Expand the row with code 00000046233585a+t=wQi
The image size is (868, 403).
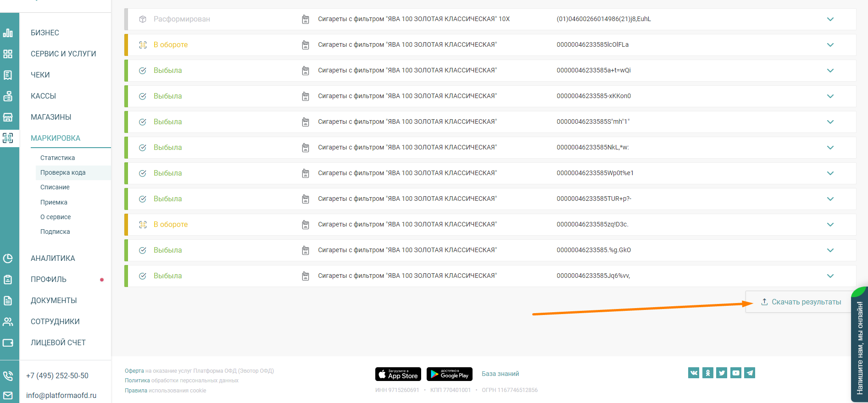(830, 71)
